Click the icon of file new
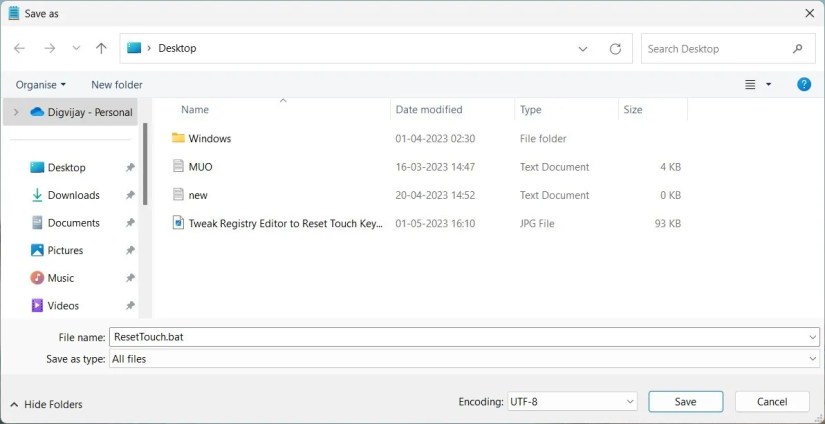 tap(178, 194)
